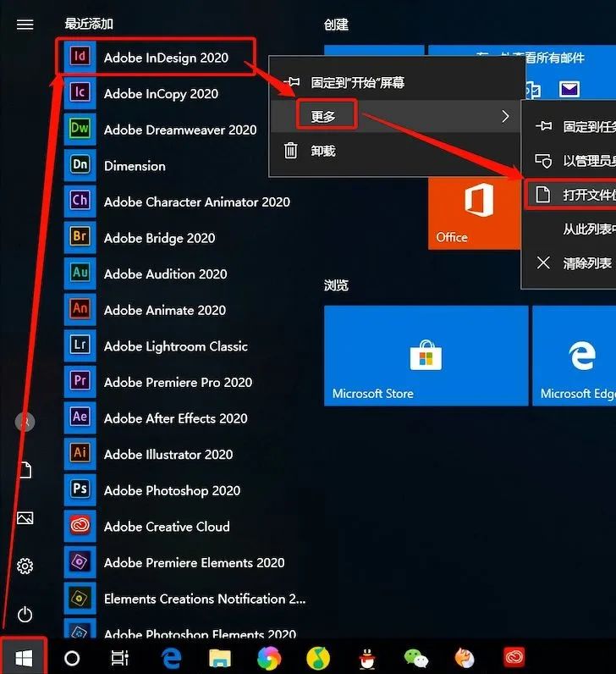Click the 最近添加 list header
Screen dimensions: 616x674
(89, 24)
